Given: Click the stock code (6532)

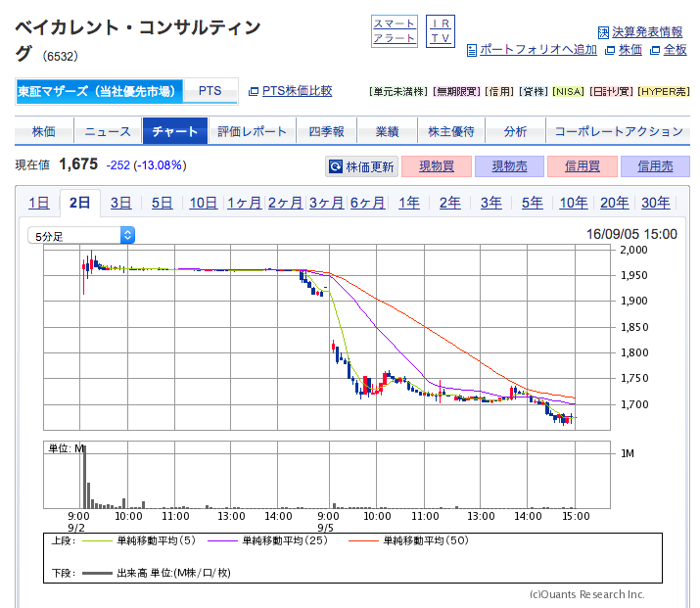Looking at the screenshot, I should (x=61, y=57).
